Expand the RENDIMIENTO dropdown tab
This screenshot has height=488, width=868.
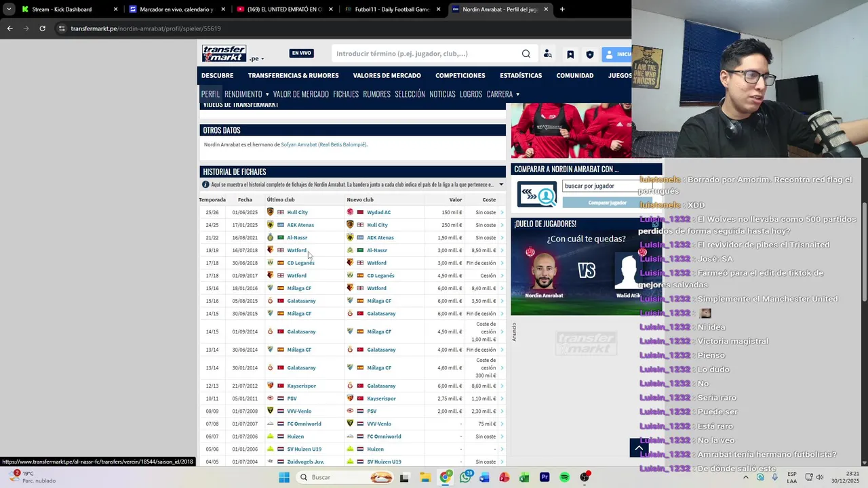coord(247,94)
